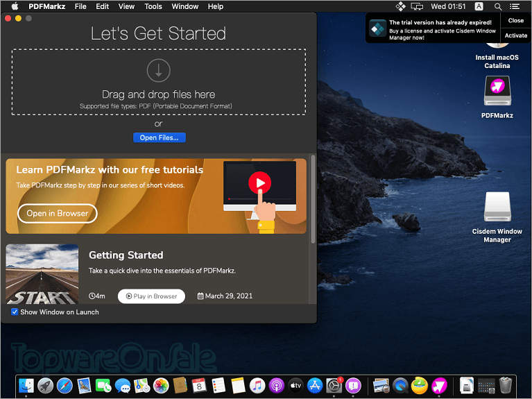The height and width of the screenshot is (399, 532).
Task: Click the download arrow circle icon in drop zone
Action: (158, 70)
